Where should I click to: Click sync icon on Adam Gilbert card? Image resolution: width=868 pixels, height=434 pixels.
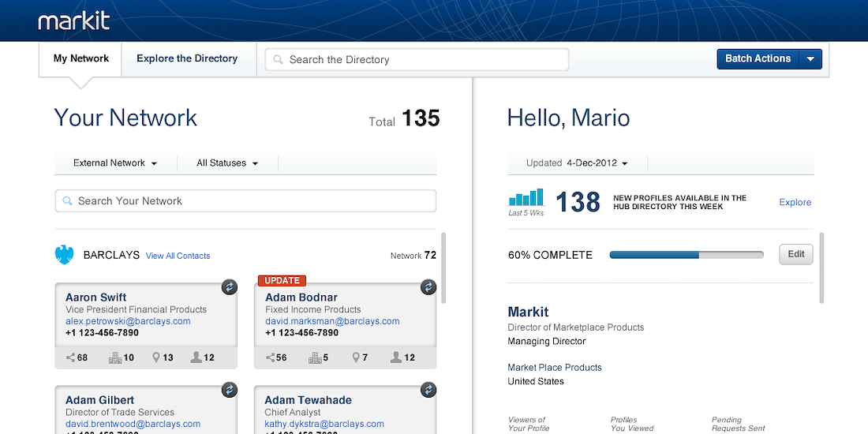point(229,390)
